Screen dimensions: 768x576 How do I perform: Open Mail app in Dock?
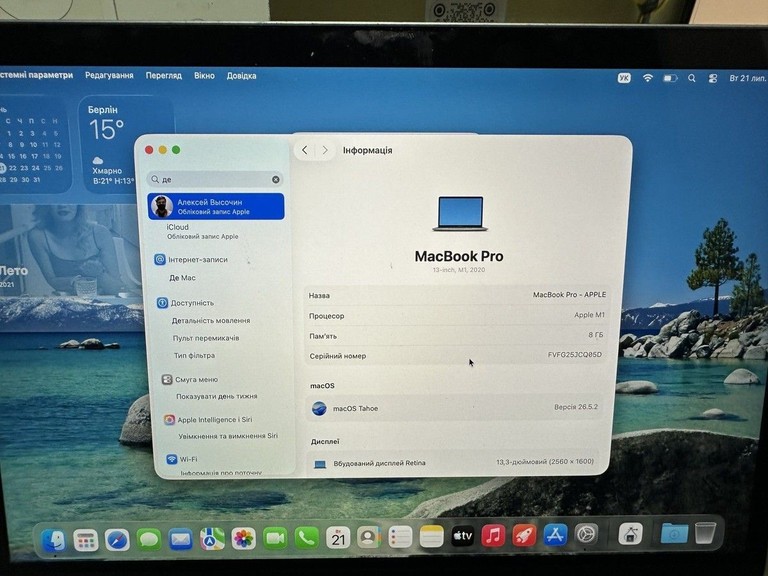[180, 539]
